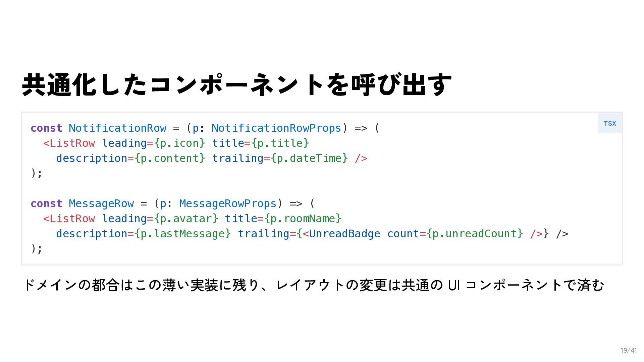Click the p.avatar expression
Screen dimensions: 644x362
tap(186, 219)
